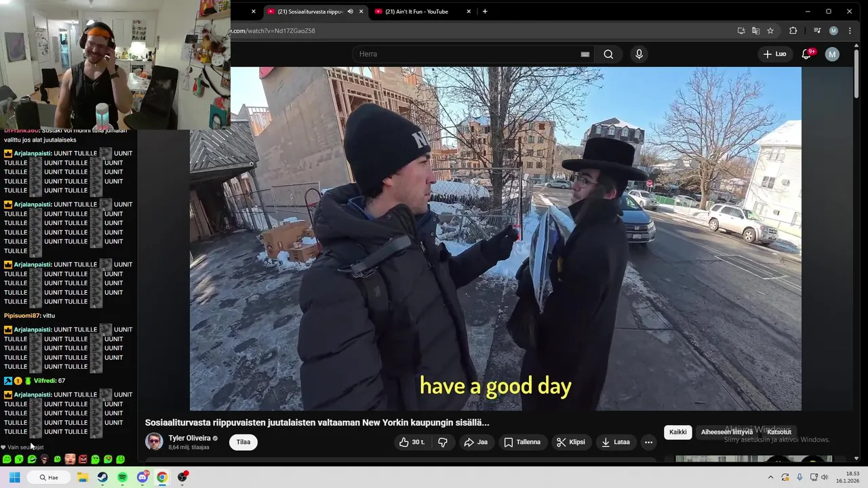
Task: Save video with Tallenna button
Action: coord(522,442)
